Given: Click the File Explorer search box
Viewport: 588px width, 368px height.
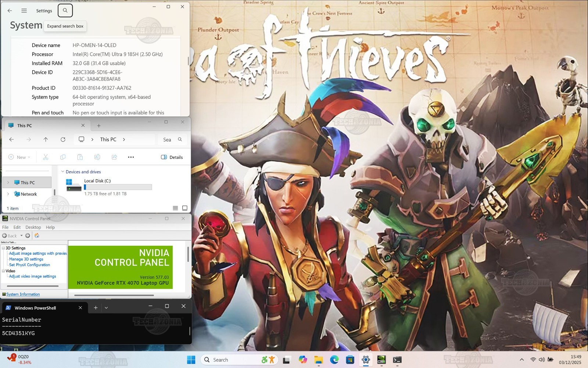Looking at the screenshot, I should point(172,139).
